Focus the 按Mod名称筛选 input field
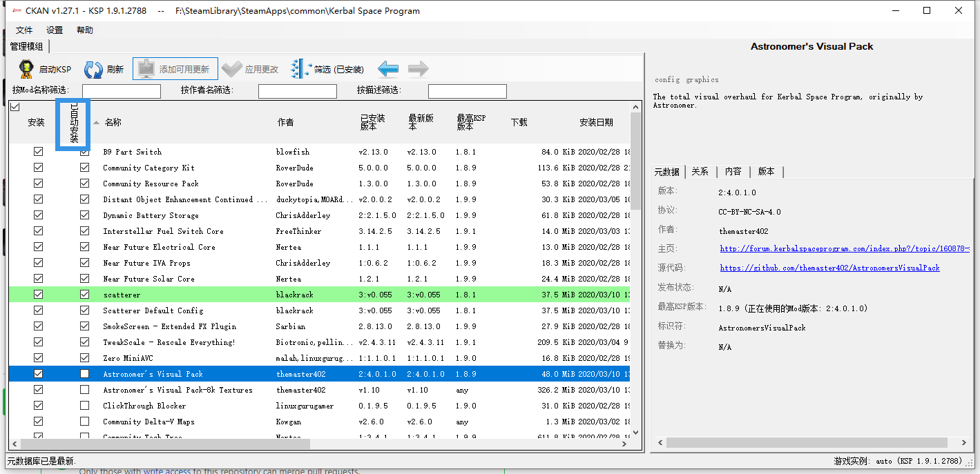 coord(122,91)
